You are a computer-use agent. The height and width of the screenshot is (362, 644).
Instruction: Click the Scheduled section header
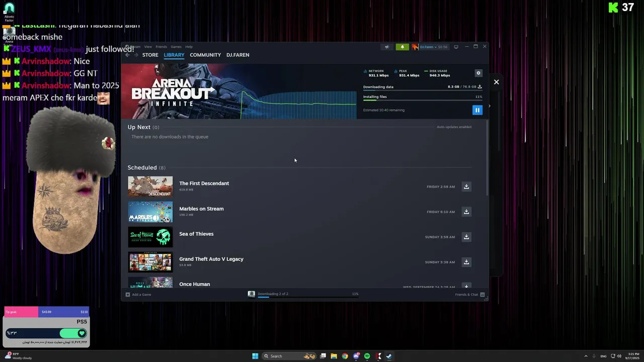click(146, 167)
